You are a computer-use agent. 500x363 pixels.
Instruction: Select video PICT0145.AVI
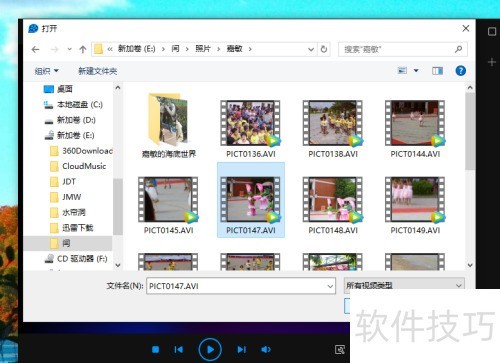coord(169,205)
